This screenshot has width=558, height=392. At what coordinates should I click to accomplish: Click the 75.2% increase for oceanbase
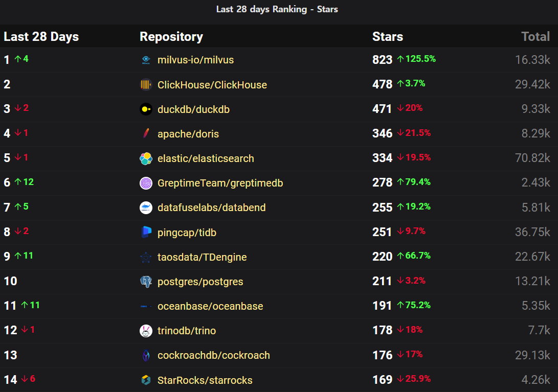coord(414,305)
